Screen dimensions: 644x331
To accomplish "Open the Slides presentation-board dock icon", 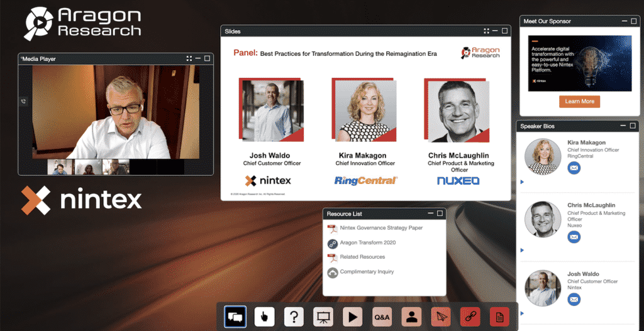I will pos(323,317).
